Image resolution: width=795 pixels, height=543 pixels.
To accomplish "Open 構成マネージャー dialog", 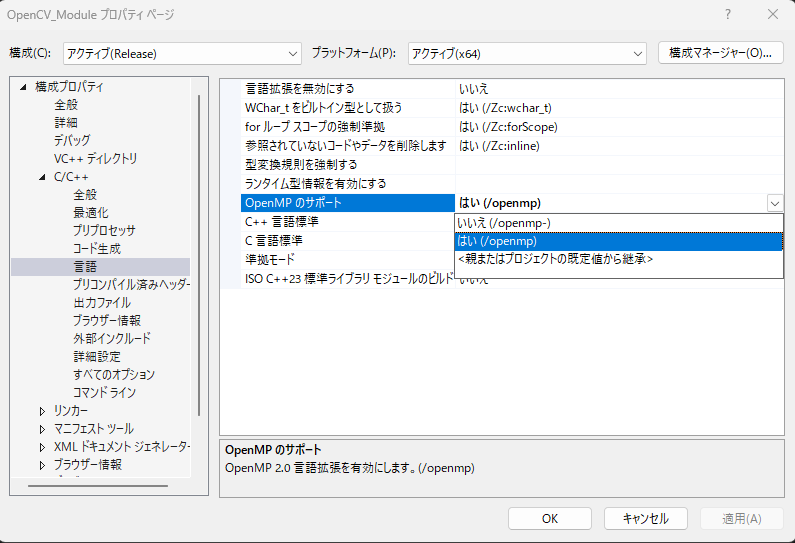I will [x=720, y=53].
